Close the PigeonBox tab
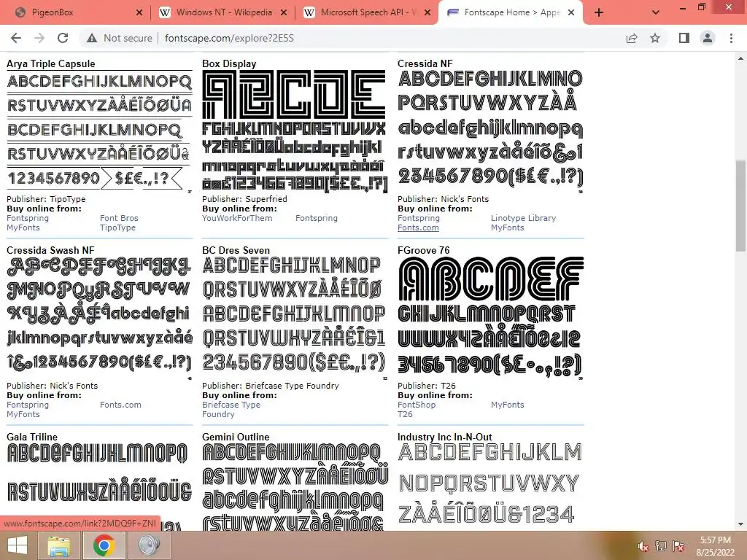This screenshot has width=747, height=560. point(139,13)
